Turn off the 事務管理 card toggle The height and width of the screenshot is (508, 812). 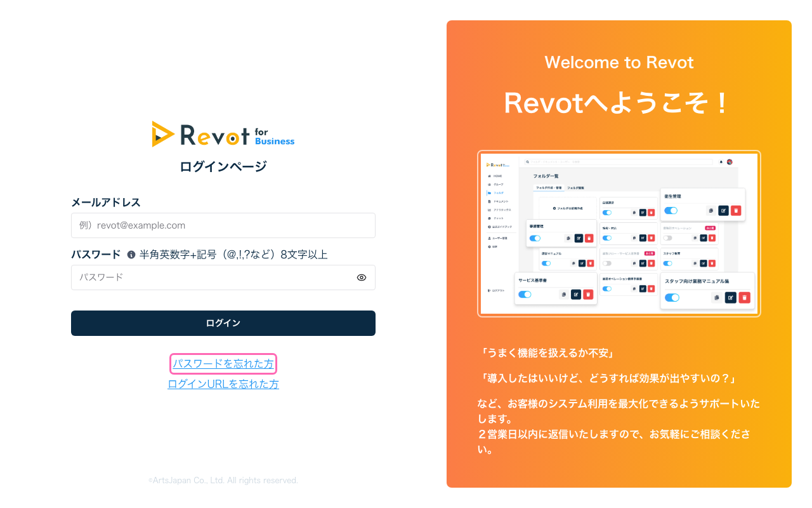pos(534,238)
